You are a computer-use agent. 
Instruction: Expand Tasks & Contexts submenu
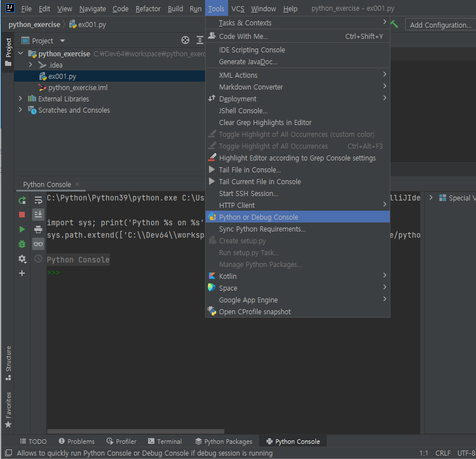[297, 23]
